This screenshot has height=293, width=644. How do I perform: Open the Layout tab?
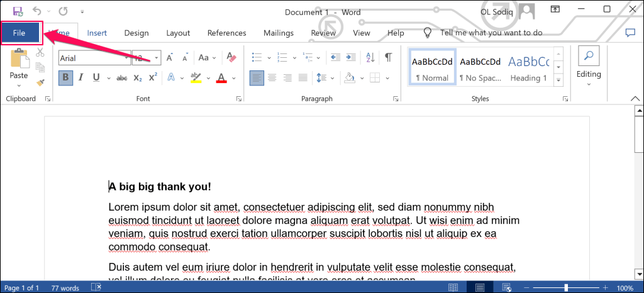coord(178,33)
